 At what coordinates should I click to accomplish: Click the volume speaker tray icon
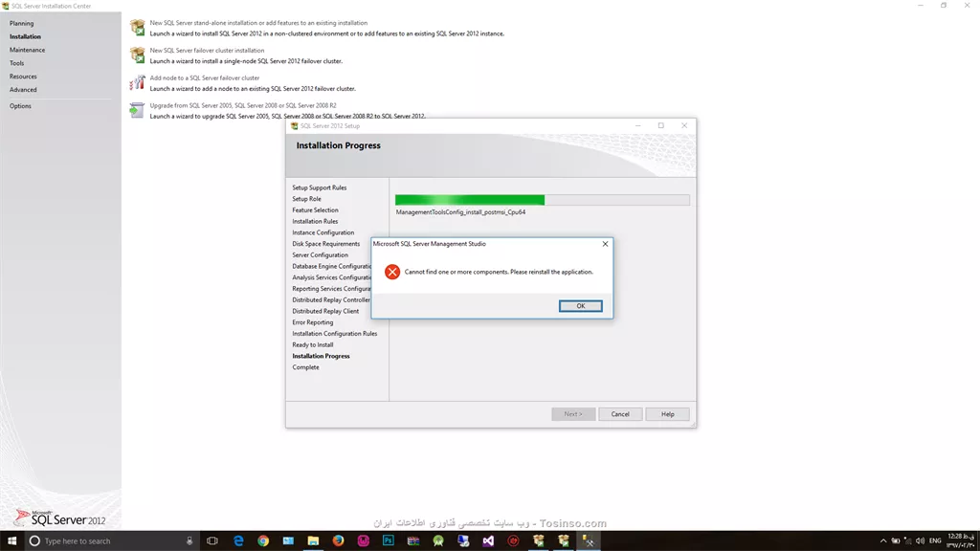[920, 541]
